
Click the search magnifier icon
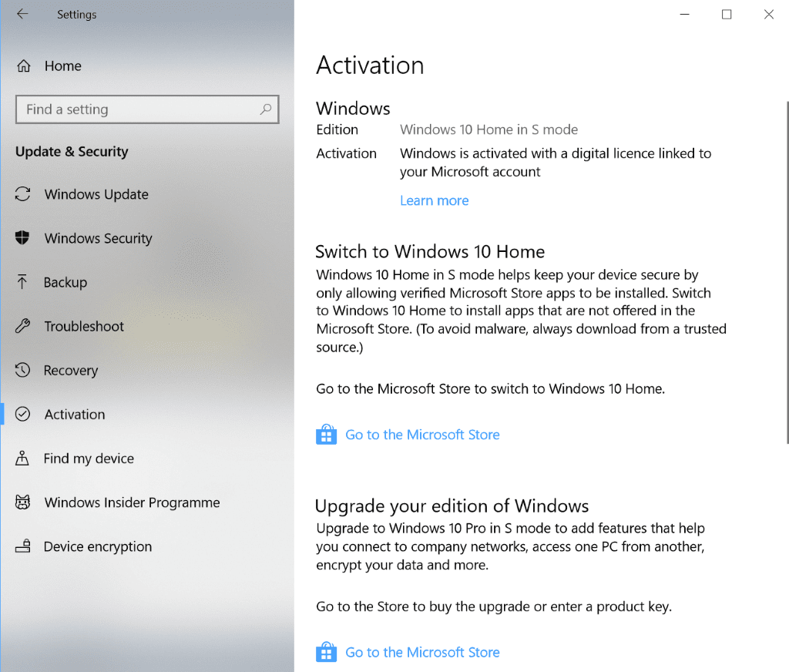click(x=266, y=109)
